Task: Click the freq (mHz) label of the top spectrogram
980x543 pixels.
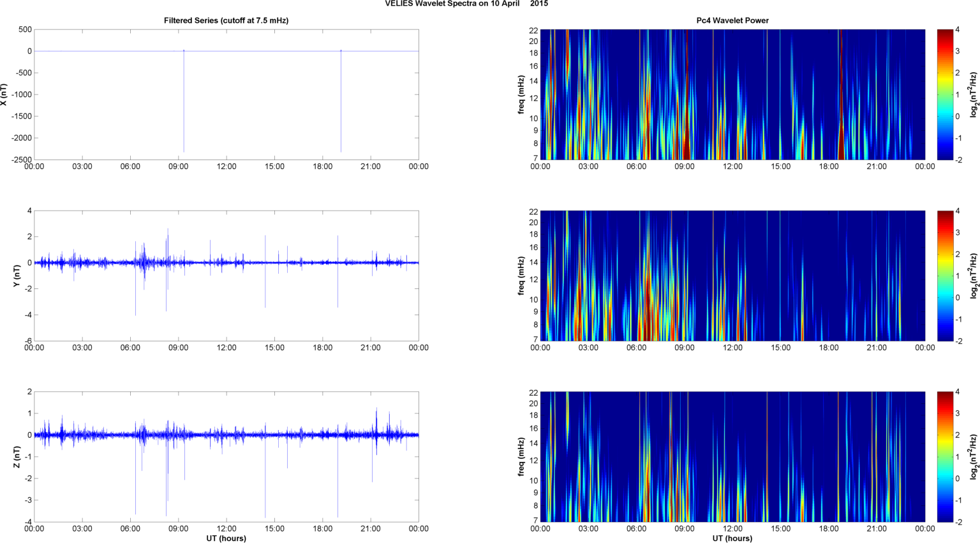Action: tap(521, 94)
